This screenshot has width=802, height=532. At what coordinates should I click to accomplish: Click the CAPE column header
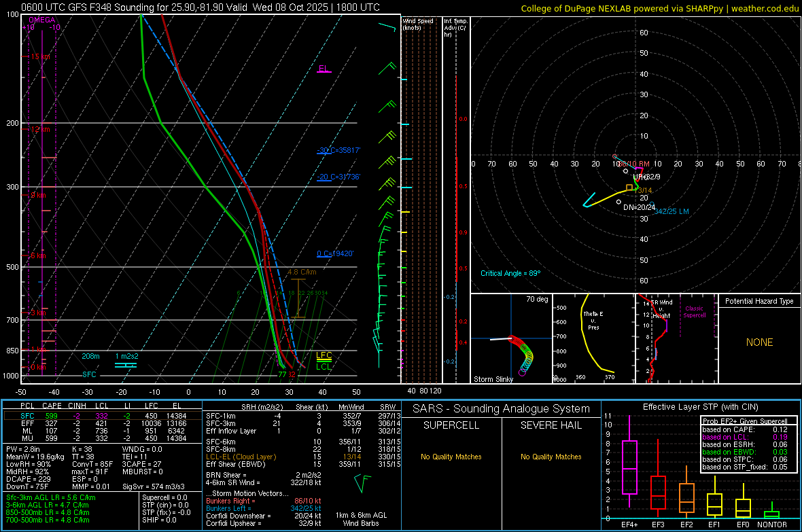pos(52,406)
